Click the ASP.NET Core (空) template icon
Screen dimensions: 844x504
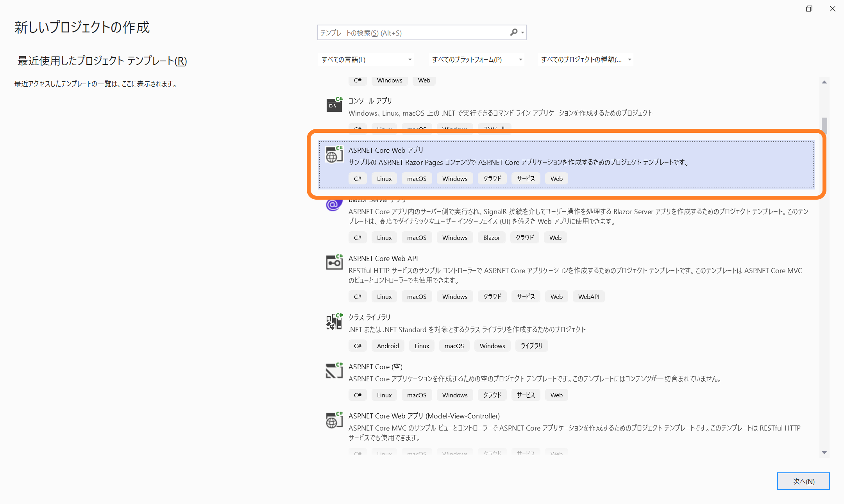[334, 370]
